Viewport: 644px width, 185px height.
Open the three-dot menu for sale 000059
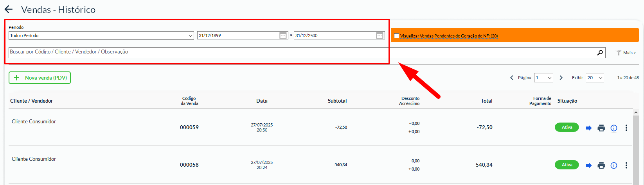tap(626, 128)
